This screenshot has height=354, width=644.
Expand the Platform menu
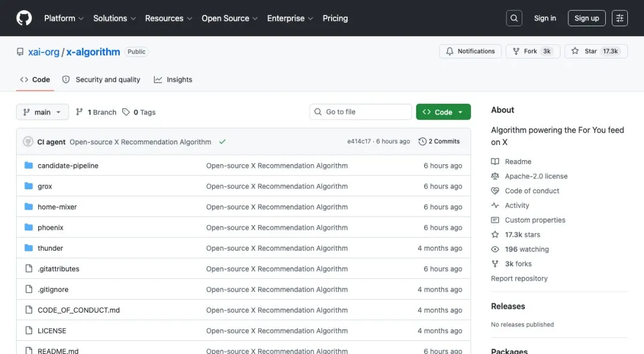64,18
